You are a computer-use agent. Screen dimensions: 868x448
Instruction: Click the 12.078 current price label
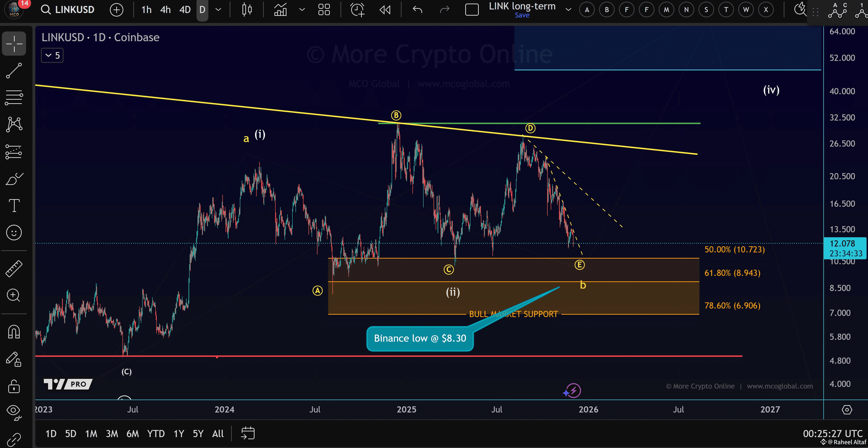click(842, 243)
